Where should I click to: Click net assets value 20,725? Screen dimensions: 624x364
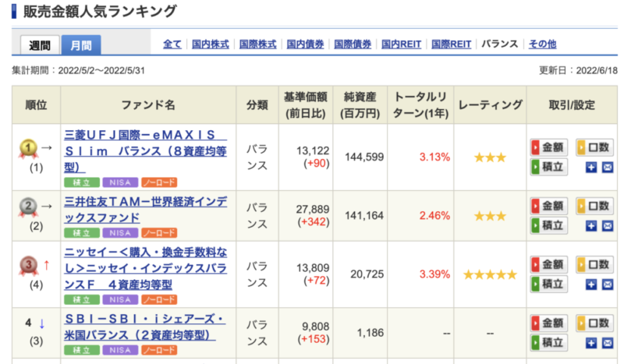(367, 274)
